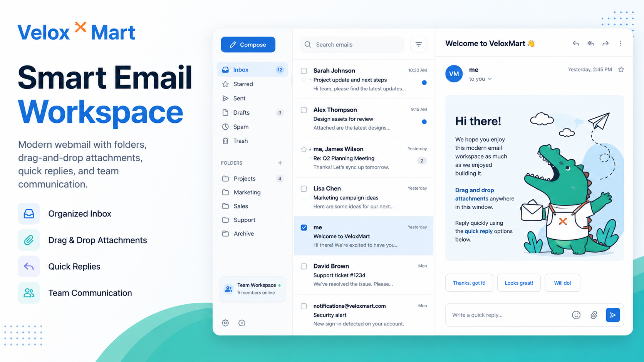
Task: Forward the Welcome to VeloxMart email
Action: tap(605, 43)
